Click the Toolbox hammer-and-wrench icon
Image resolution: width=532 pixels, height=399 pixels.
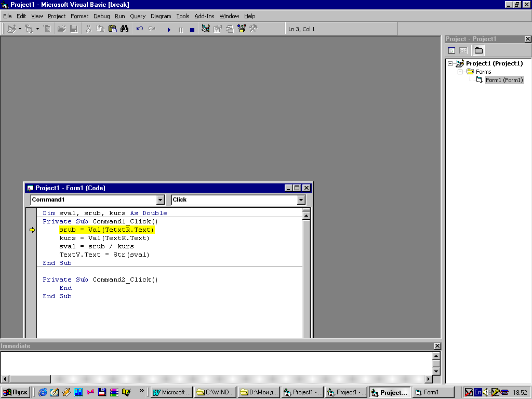pyautogui.click(x=254, y=29)
